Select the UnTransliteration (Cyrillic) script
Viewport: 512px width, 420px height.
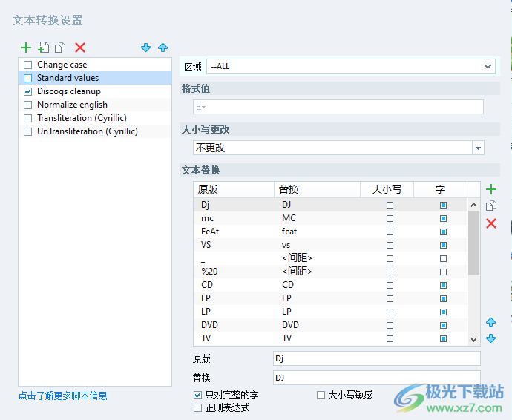coord(95,131)
